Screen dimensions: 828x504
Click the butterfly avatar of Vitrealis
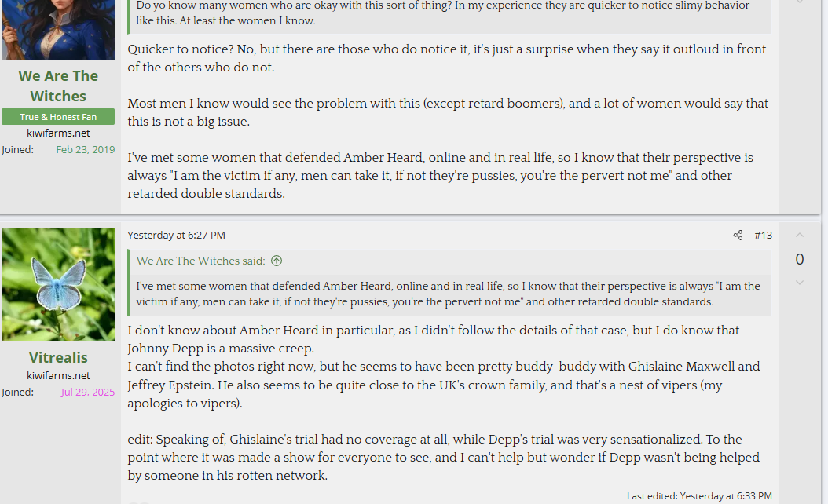pyautogui.click(x=58, y=285)
